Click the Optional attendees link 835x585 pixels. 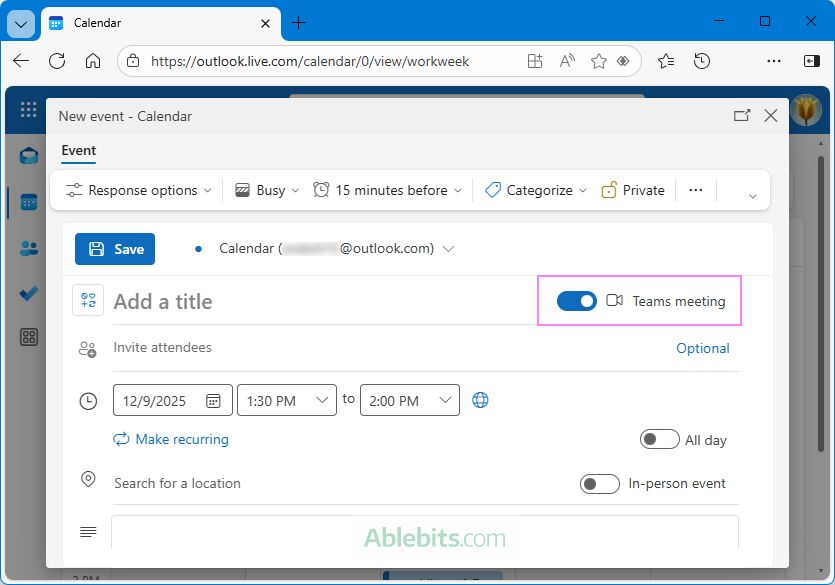703,347
